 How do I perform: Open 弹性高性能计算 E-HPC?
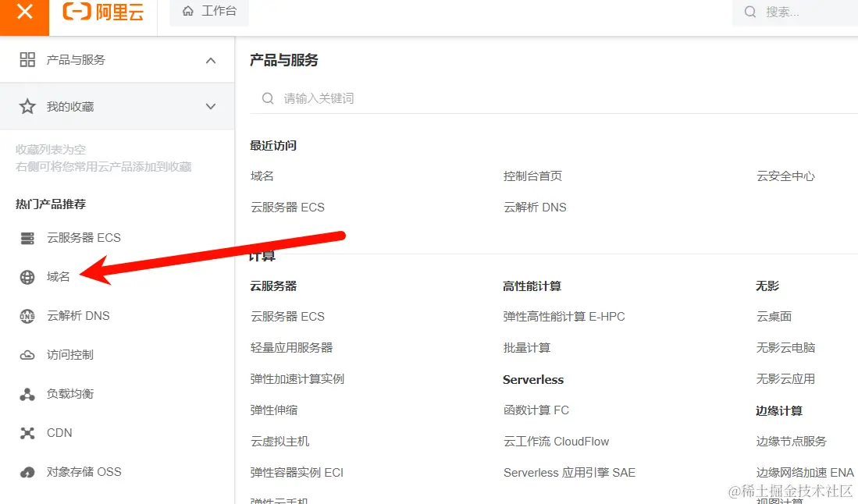pyautogui.click(x=564, y=317)
